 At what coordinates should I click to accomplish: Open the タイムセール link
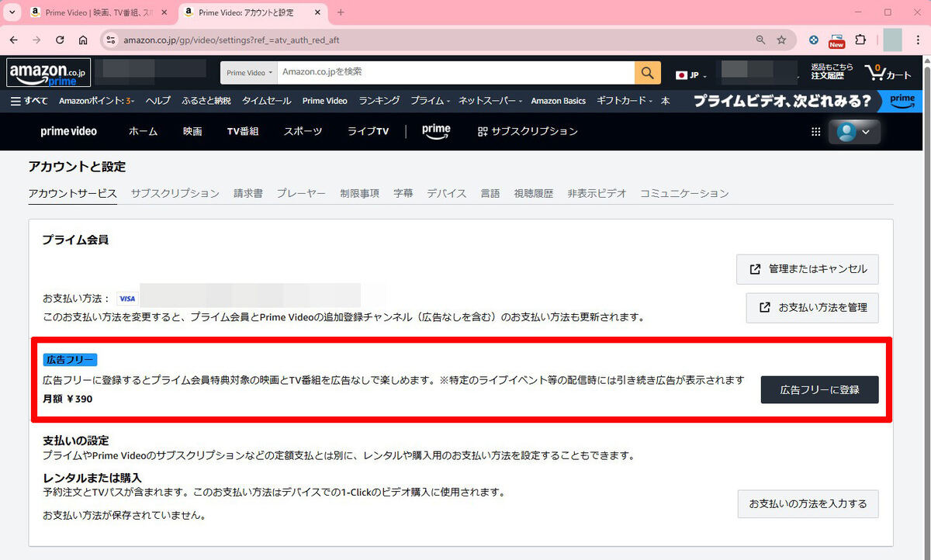click(x=267, y=101)
